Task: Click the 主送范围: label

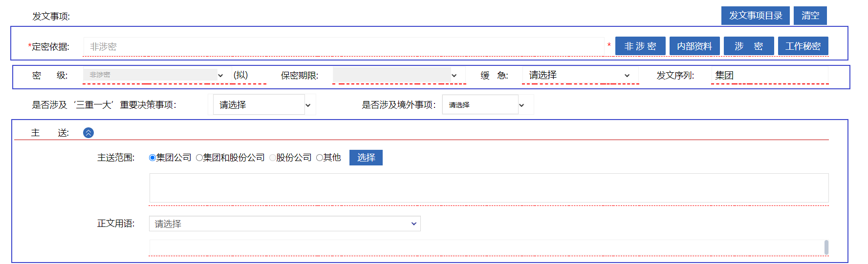Action: (116, 158)
